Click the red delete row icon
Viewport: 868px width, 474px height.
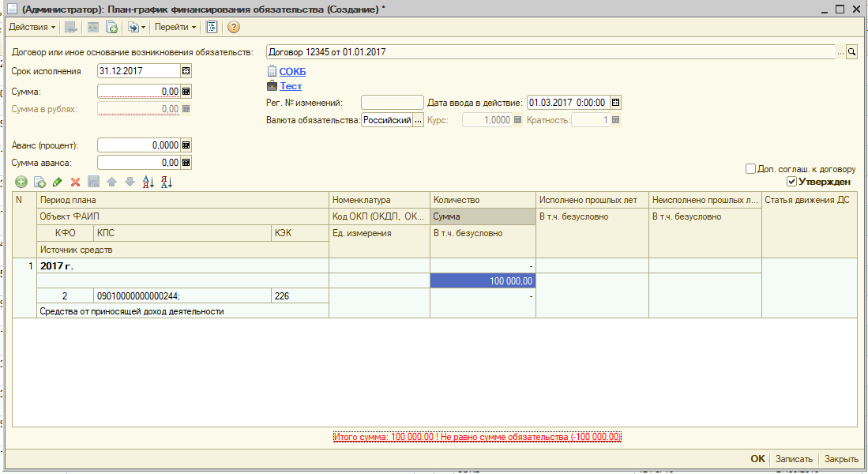pyautogui.click(x=76, y=182)
